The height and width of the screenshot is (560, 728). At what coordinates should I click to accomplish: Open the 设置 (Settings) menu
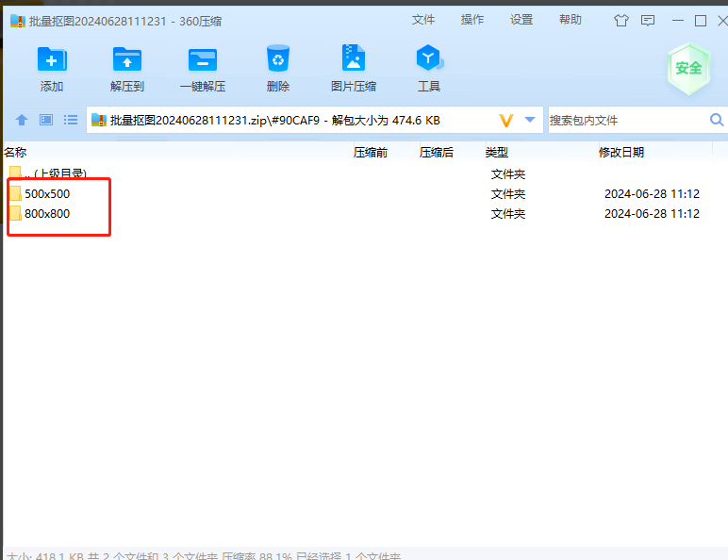coord(521,20)
